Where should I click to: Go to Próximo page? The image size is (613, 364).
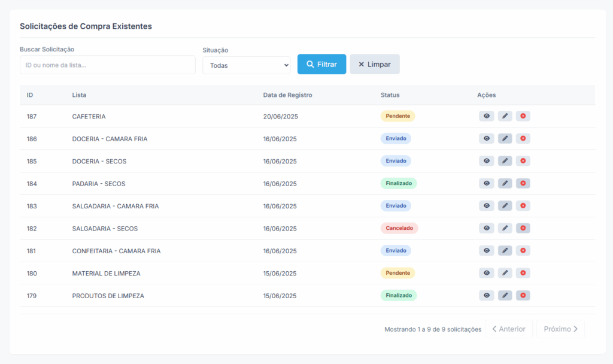(560, 329)
